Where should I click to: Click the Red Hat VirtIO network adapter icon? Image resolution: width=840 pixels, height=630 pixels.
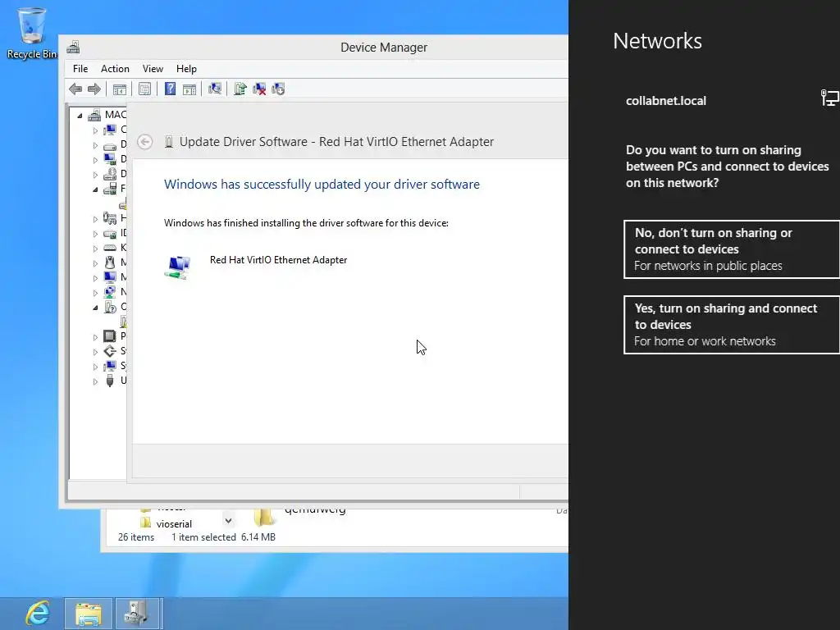(178, 267)
